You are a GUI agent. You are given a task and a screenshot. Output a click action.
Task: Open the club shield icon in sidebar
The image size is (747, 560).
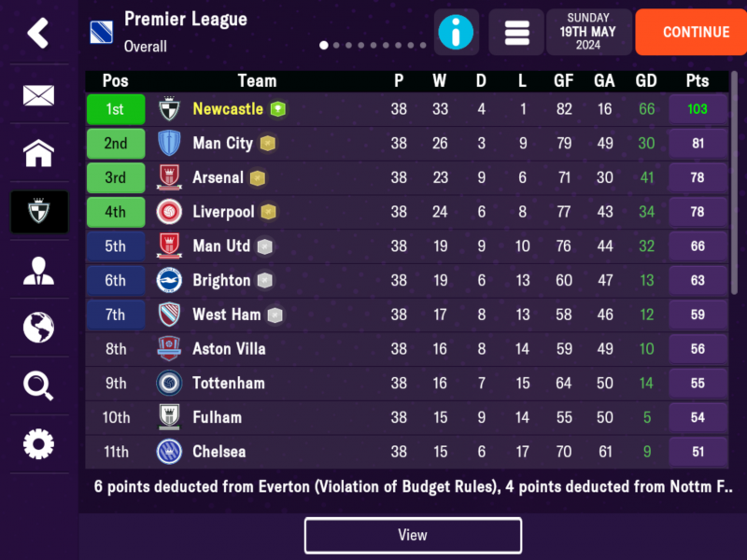coord(39,212)
